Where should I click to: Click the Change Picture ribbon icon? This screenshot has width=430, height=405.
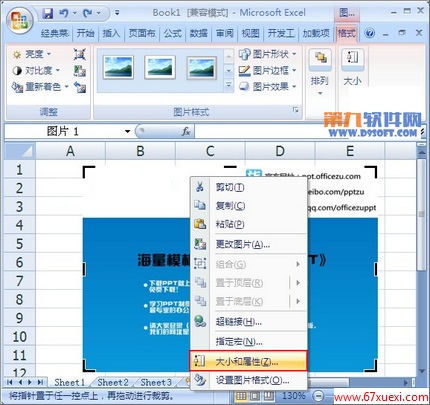point(80,71)
